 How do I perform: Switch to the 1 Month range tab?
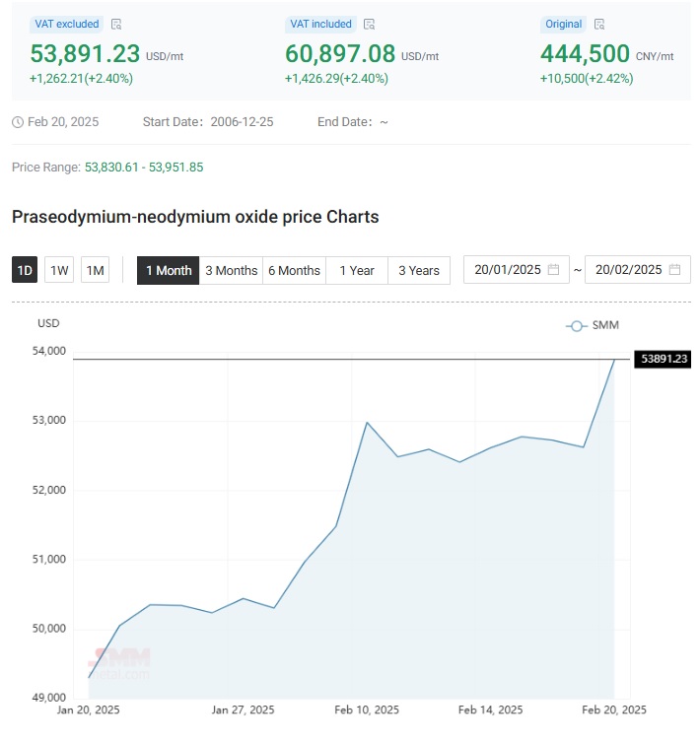[x=169, y=271]
